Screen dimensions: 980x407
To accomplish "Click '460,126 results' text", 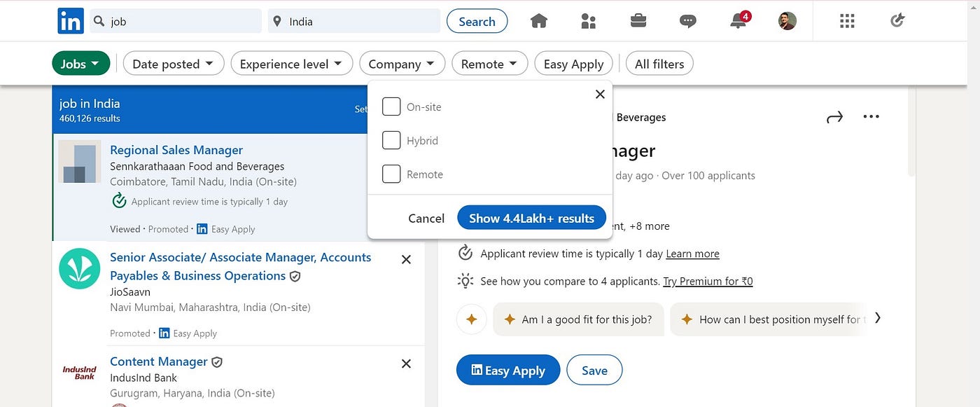I will click(x=90, y=118).
